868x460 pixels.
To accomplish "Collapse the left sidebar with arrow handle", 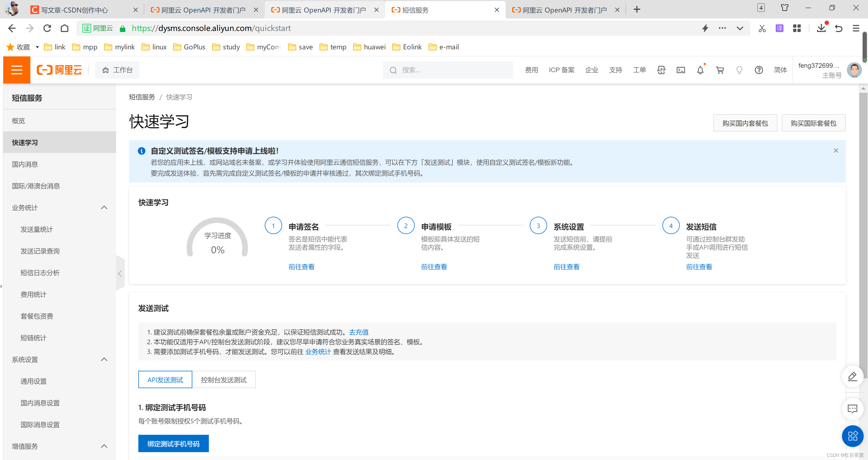I will coord(120,273).
